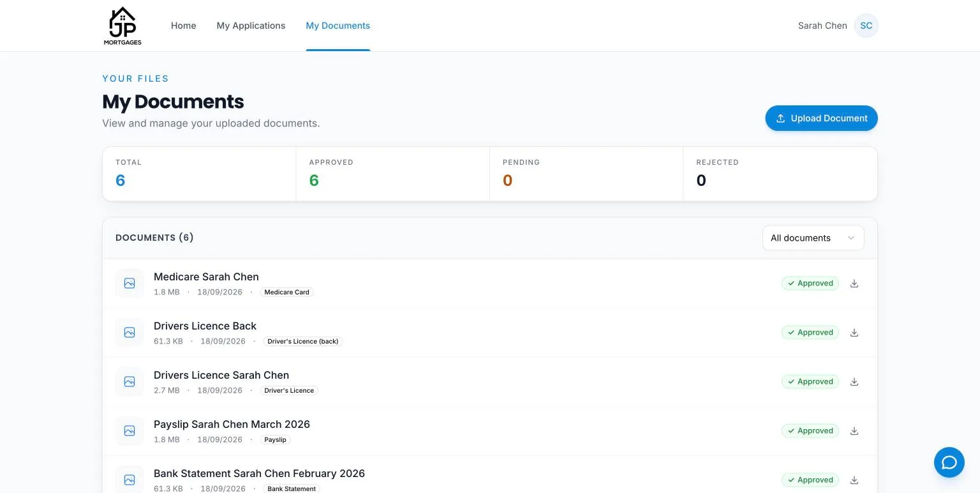Click Approved badge on Drivers Licence Sarah Chen

point(810,382)
